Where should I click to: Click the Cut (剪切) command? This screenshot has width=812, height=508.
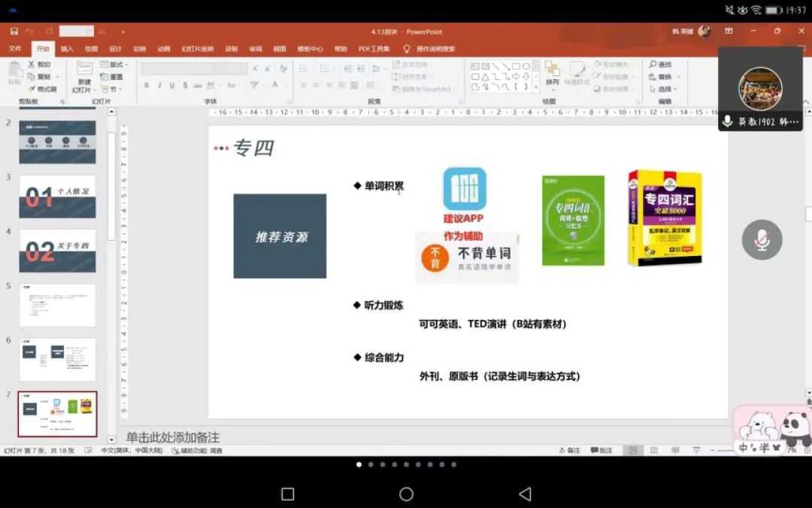tap(39, 65)
